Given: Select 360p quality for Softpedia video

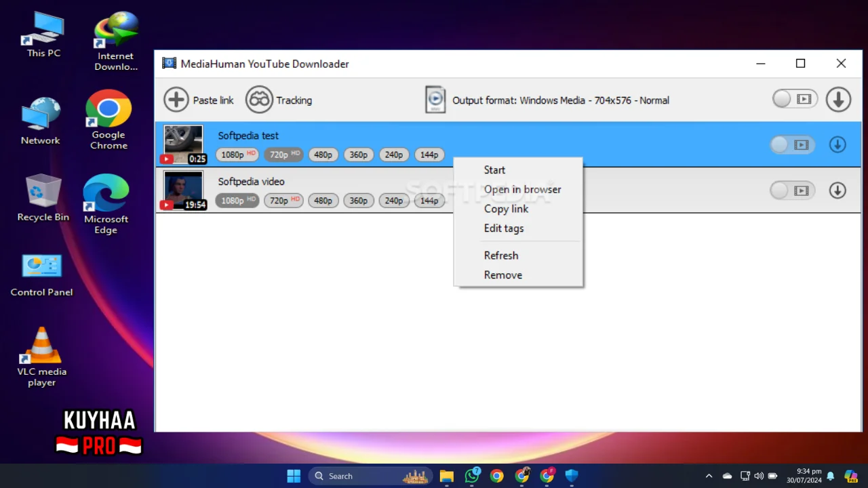Looking at the screenshot, I should [x=359, y=201].
